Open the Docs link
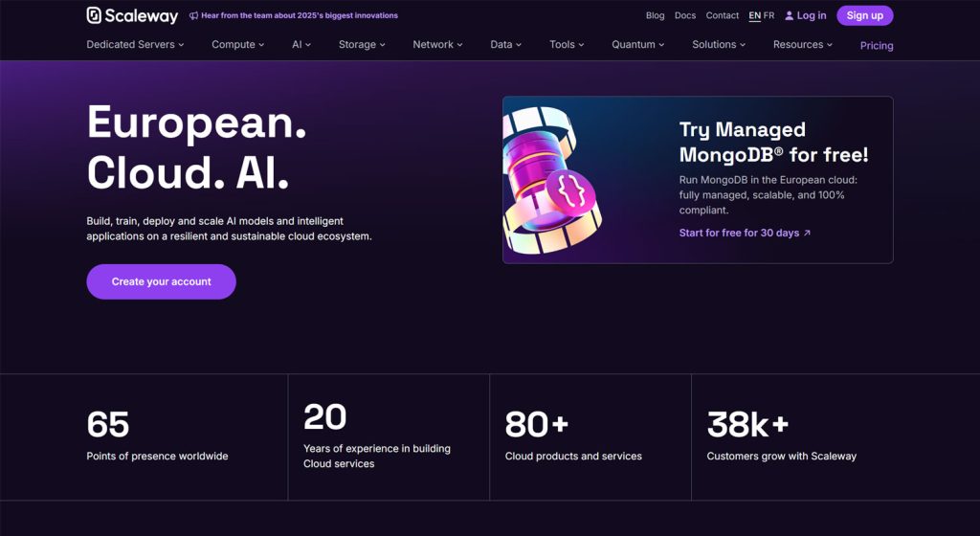The width and height of the screenshot is (980, 536). 684,16
